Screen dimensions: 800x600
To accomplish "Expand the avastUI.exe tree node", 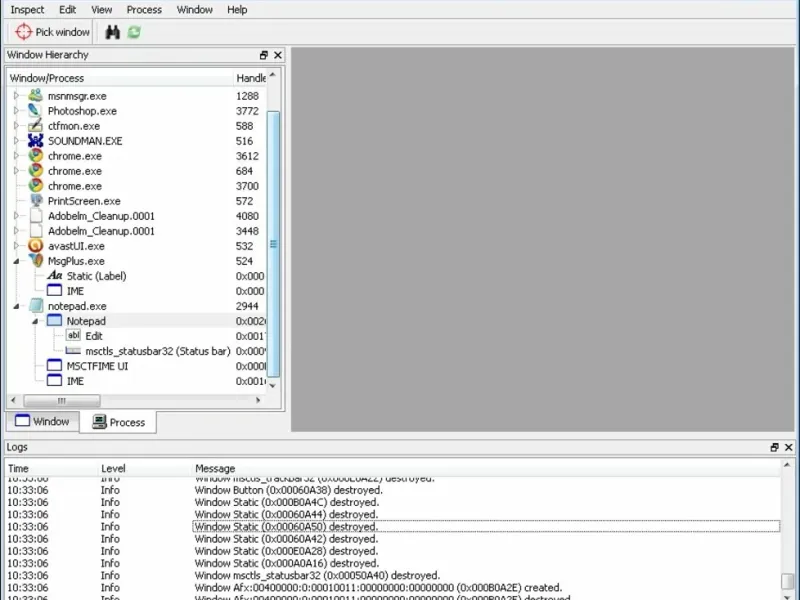I will point(16,245).
